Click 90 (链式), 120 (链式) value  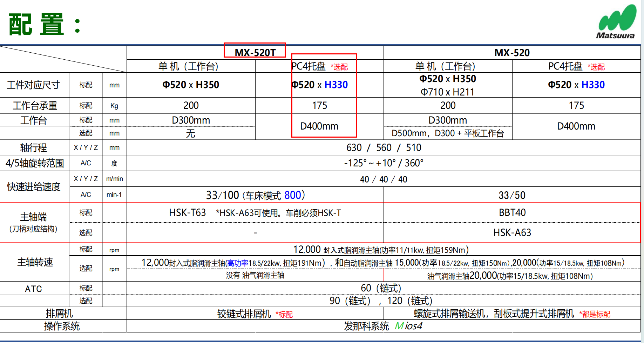(381, 301)
